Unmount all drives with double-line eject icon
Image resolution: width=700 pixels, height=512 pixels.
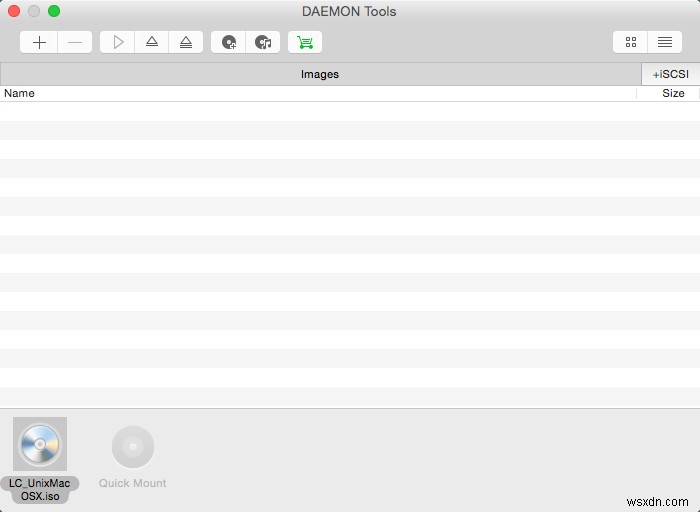click(186, 42)
